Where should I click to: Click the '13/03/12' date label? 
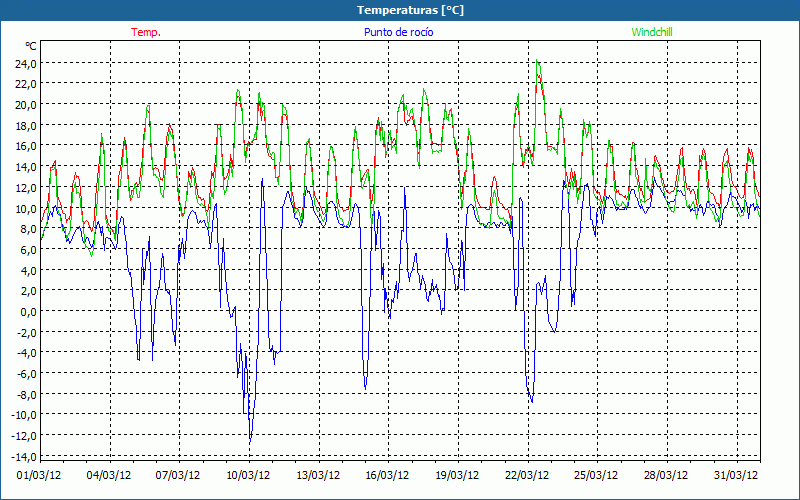(318, 475)
